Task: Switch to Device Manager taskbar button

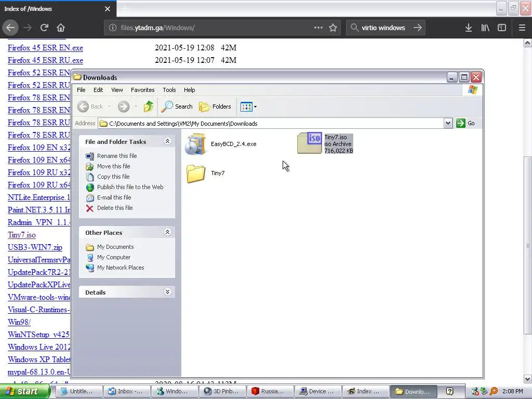Action: [317, 392]
